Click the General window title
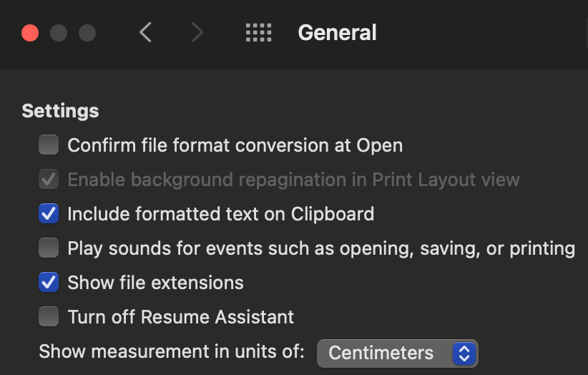 click(x=337, y=33)
